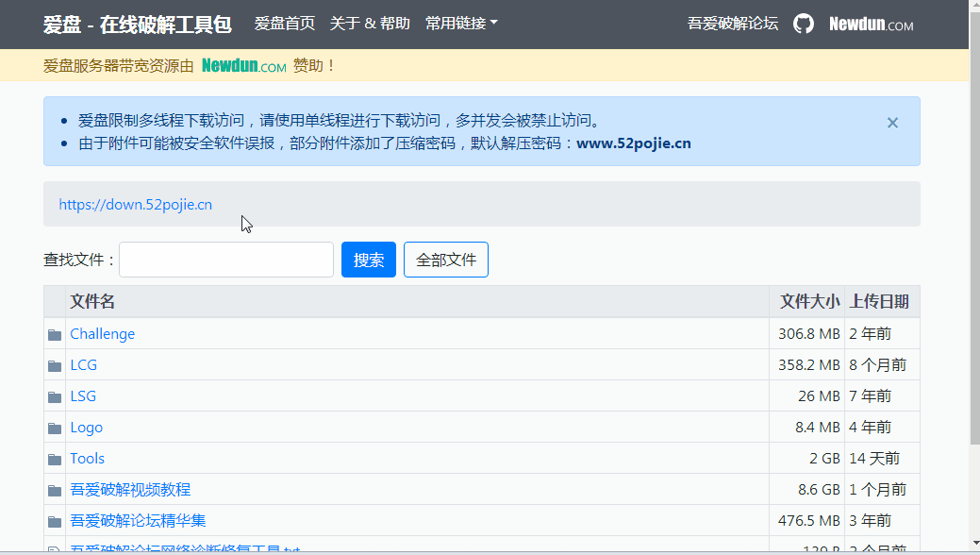
Task: Click folder icon beside Tools
Action: tap(55, 460)
